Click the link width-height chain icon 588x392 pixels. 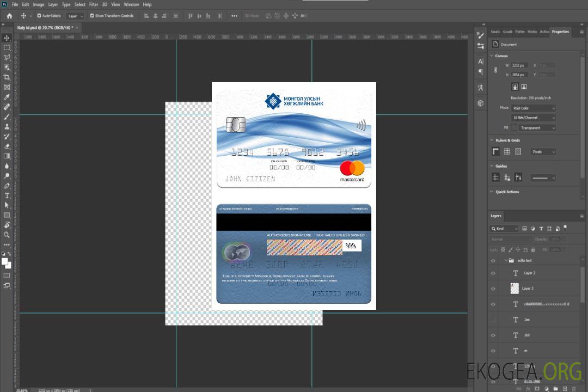pyautogui.click(x=495, y=70)
